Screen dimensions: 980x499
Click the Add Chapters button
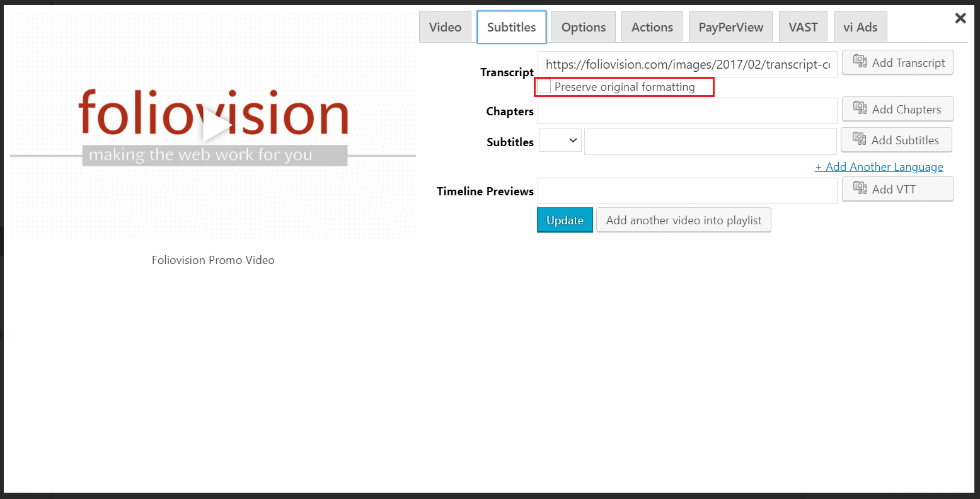coord(897,109)
